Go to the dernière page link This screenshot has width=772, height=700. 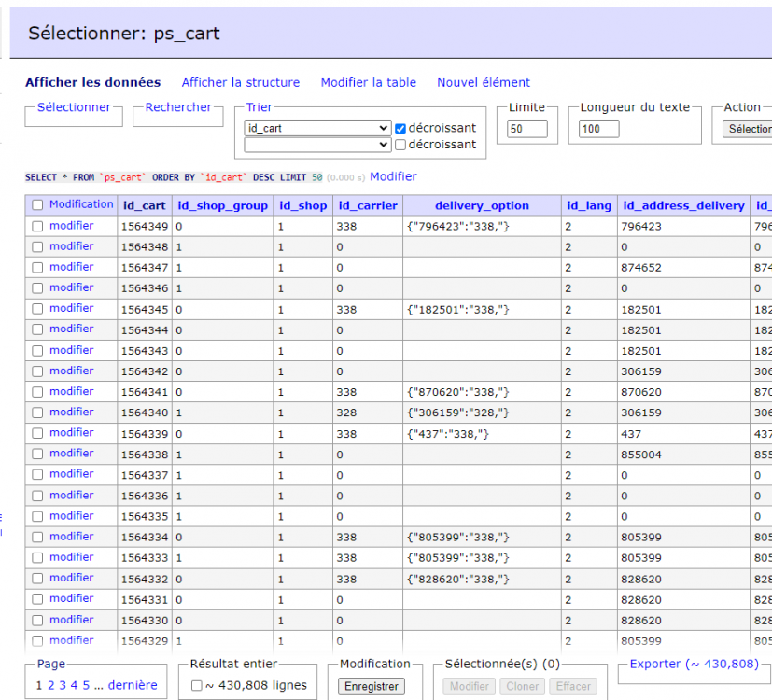click(133, 685)
